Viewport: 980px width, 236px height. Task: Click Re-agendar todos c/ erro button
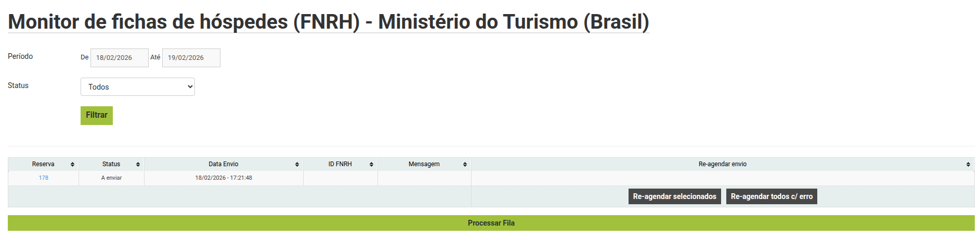(772, 196)
